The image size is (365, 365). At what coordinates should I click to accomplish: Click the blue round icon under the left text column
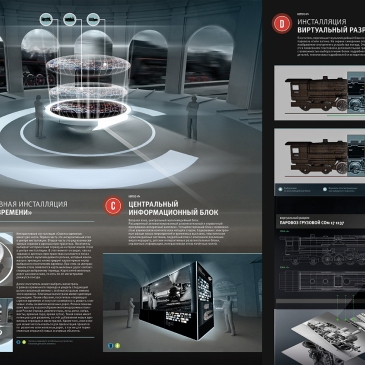click(x=18, y=342)
